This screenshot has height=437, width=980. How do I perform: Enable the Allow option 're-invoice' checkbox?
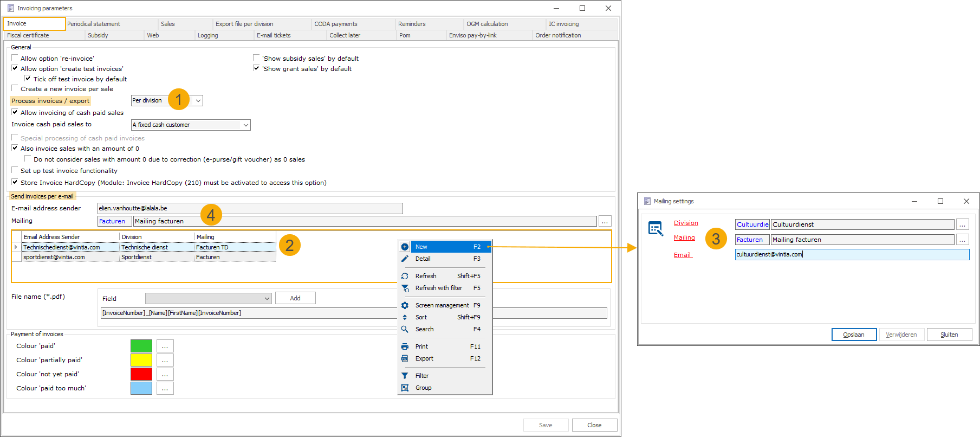(15, 58)
